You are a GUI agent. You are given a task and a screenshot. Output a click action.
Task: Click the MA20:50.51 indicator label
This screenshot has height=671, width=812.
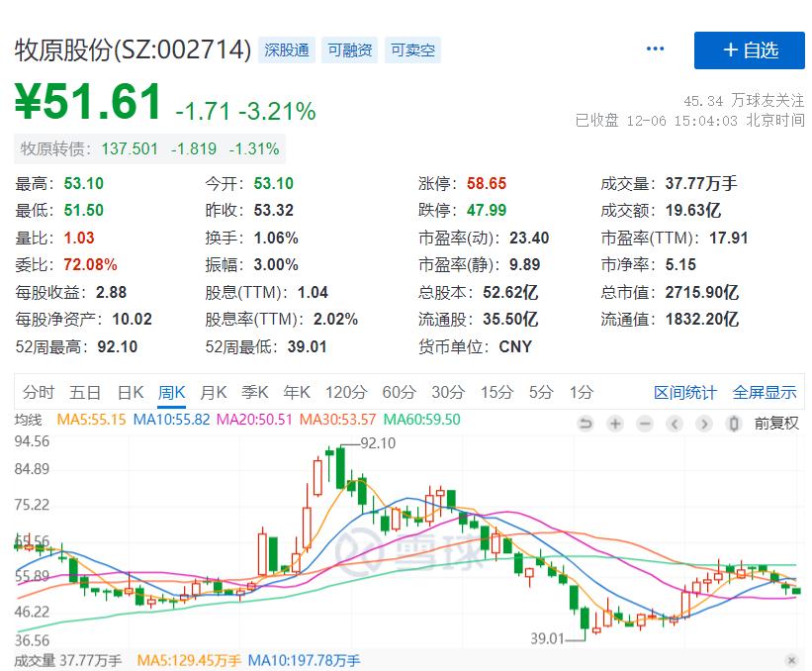point(254,420)
